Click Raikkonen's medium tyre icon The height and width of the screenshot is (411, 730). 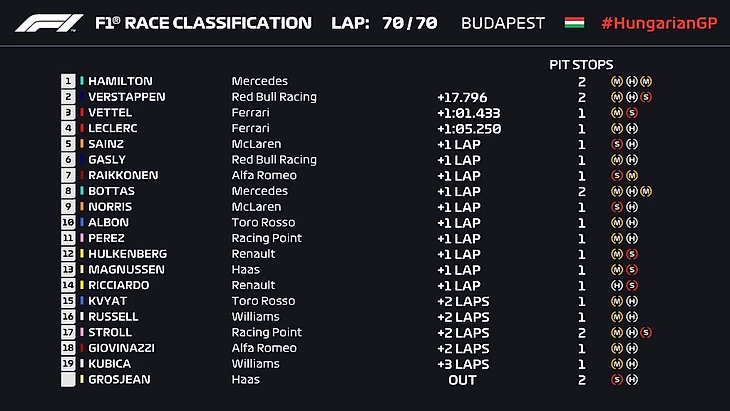[x=633, y=176]
